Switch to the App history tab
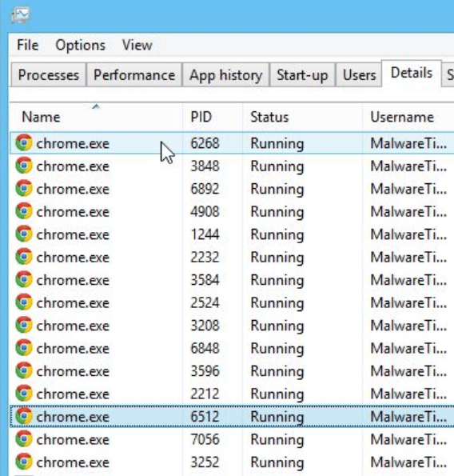The height and width of the screenshot is (476, 454). 226,75
